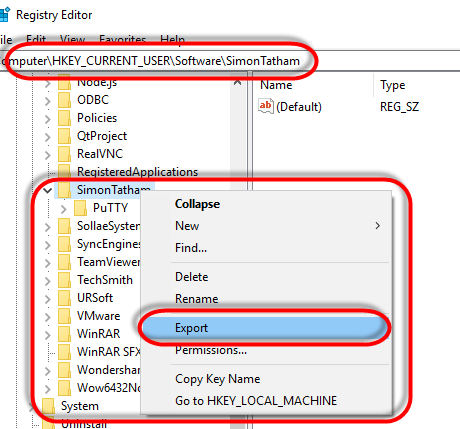The width and height of the screenshot is (460, 429).
Task: Click the Wondershare folder icon
Action: (64, 370)
